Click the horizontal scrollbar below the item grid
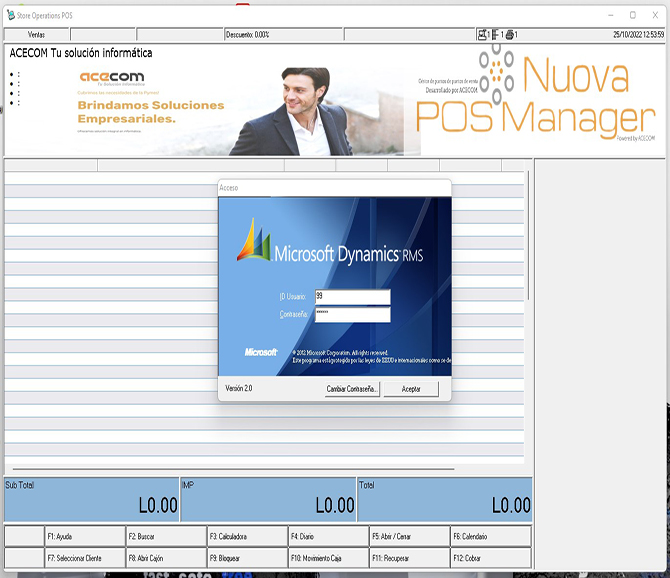The image size is (670, 578). coord(233,469)
